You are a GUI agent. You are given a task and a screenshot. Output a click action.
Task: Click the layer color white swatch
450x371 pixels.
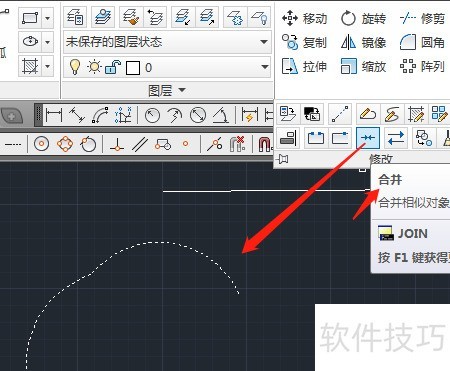point(133,68)
